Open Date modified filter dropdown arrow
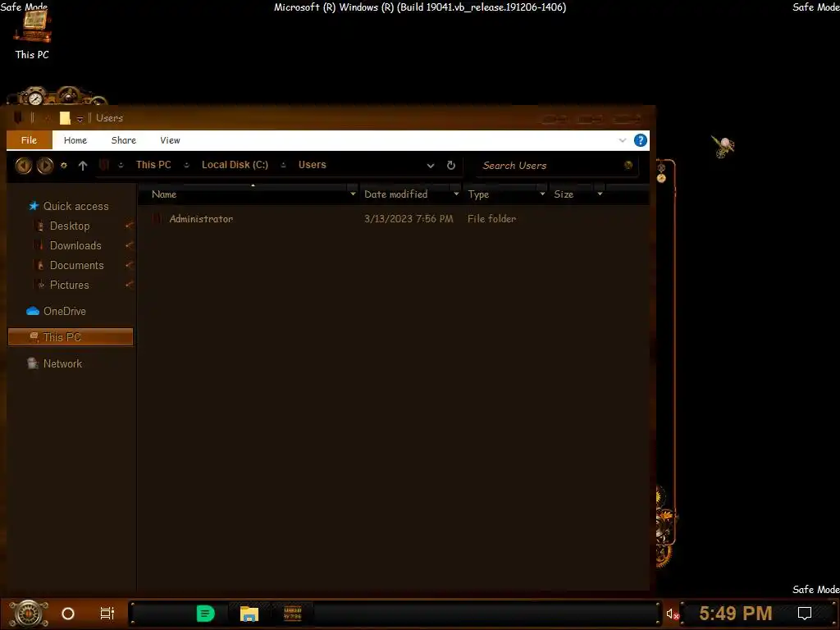840x630 pixels. point(456,194)
